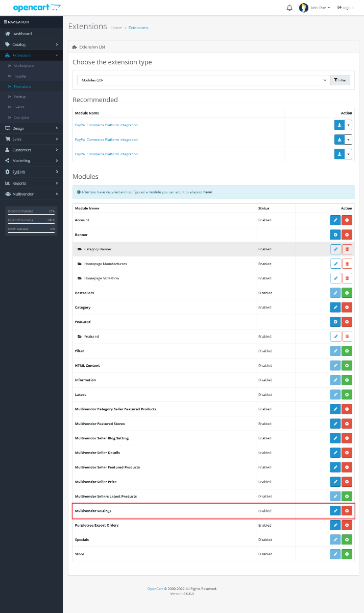Go to Dashboard in the sidebar
The height and width of the screenshot is (613, 364).
click(x=31, y=34)
